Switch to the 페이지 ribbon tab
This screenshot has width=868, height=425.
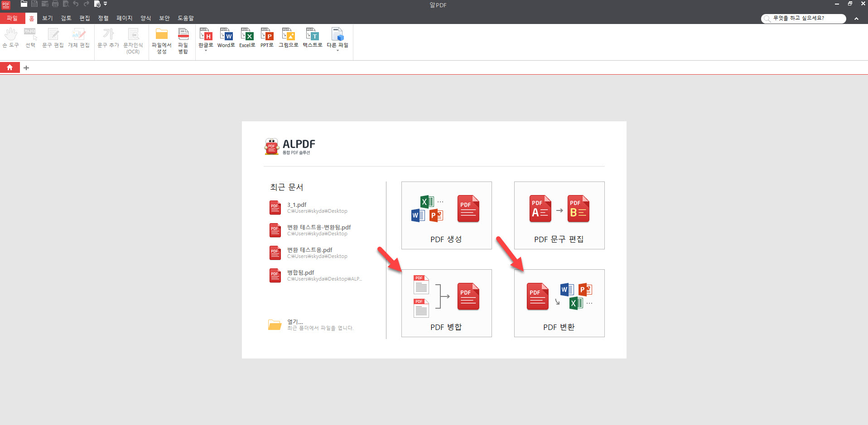pyautogui.click(x=125, y=18)
